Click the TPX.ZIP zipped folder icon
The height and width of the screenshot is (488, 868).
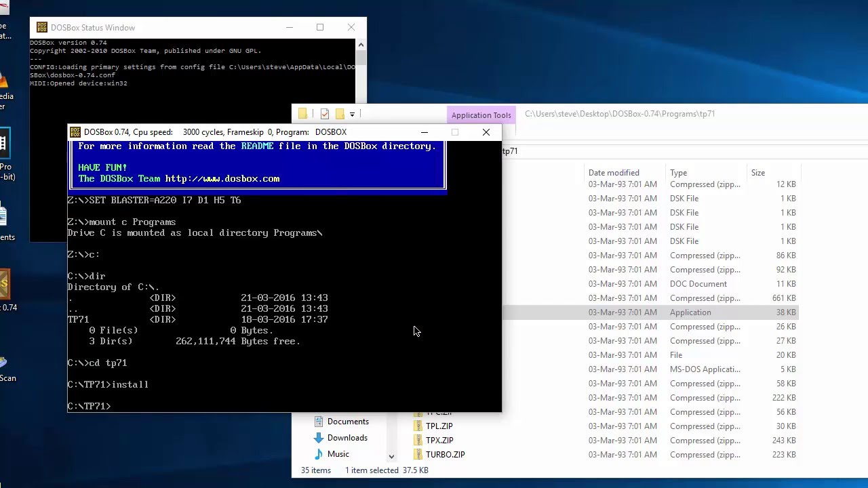pyautogui.click(x=418, y=441)
